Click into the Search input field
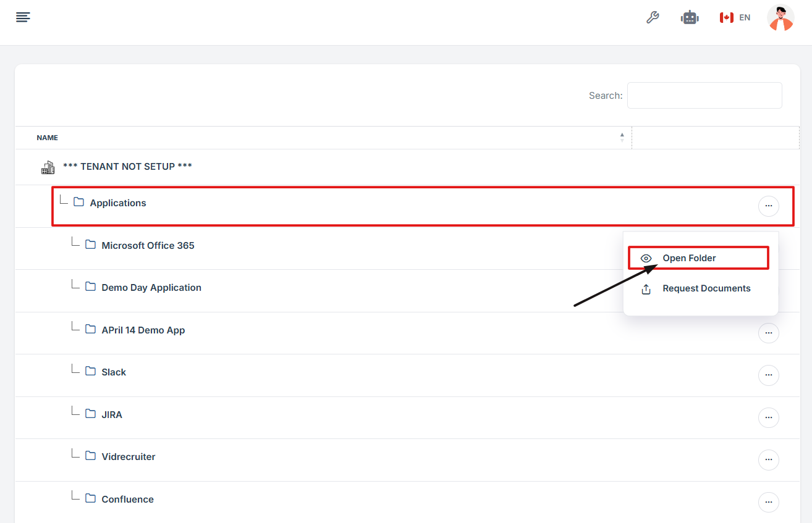812x523 pixels. coord(704,96)
